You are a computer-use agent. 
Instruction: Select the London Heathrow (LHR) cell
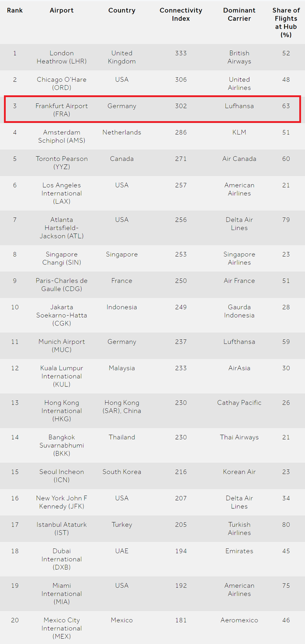click(x=61, y=57)
